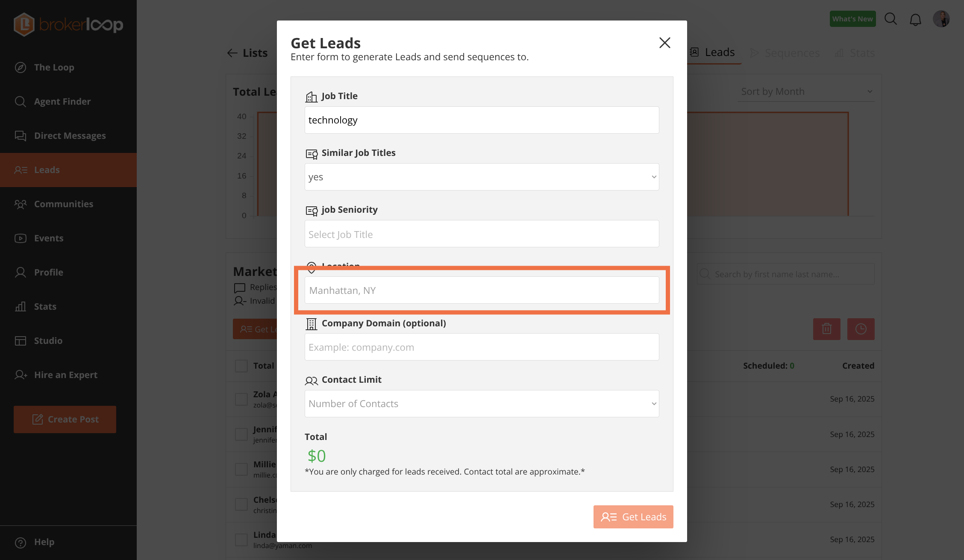The image size is (964, 560).
Task: Focus the Manhattan, NY location field
Action: [482, 290]
